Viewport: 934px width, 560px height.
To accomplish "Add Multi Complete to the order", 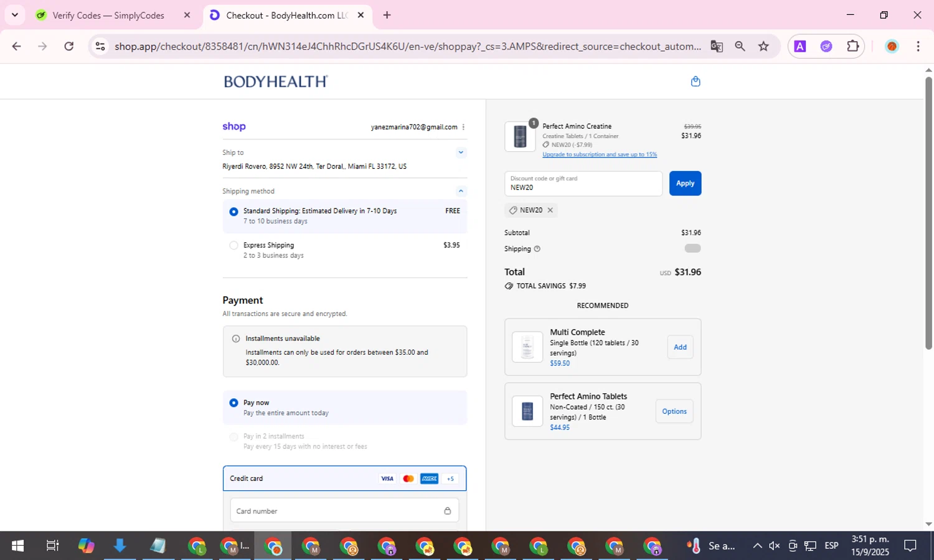I will [680, 347].
